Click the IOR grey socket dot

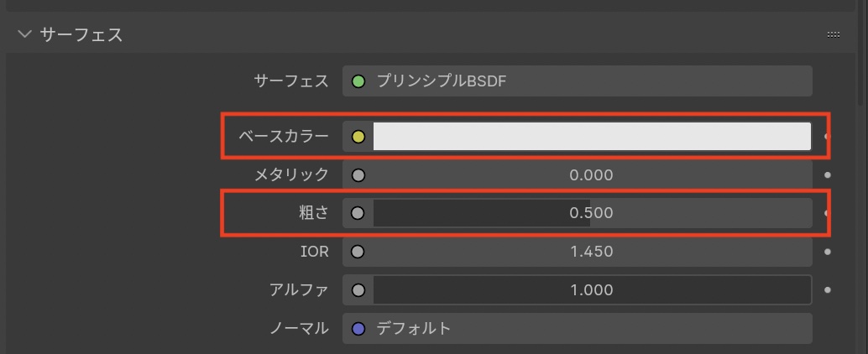point(358,252)
